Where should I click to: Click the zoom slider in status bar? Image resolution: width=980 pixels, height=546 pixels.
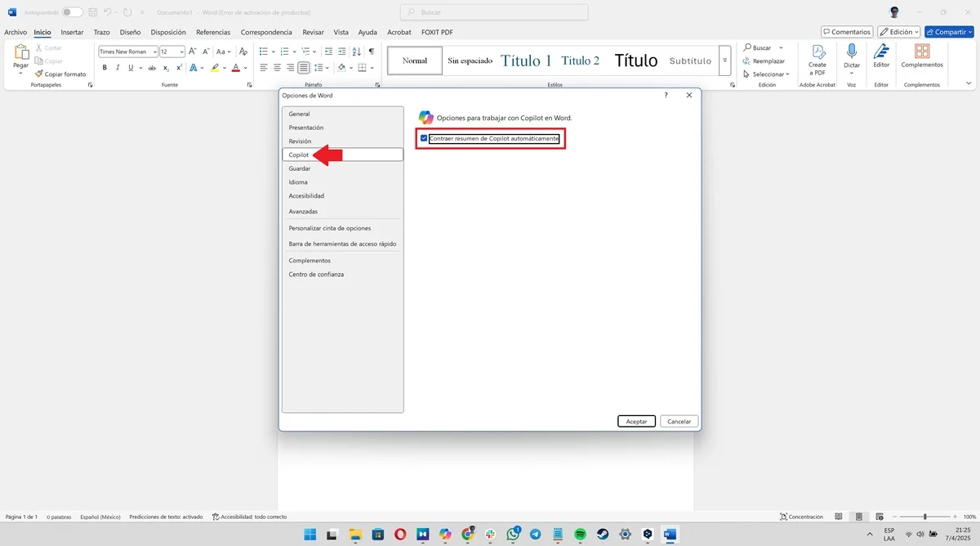tap(925, 517)
